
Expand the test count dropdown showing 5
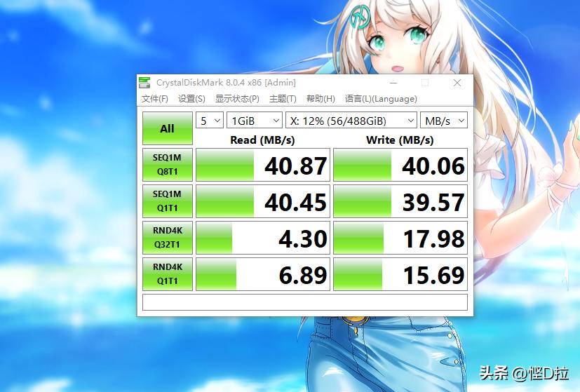pos(210,121)
